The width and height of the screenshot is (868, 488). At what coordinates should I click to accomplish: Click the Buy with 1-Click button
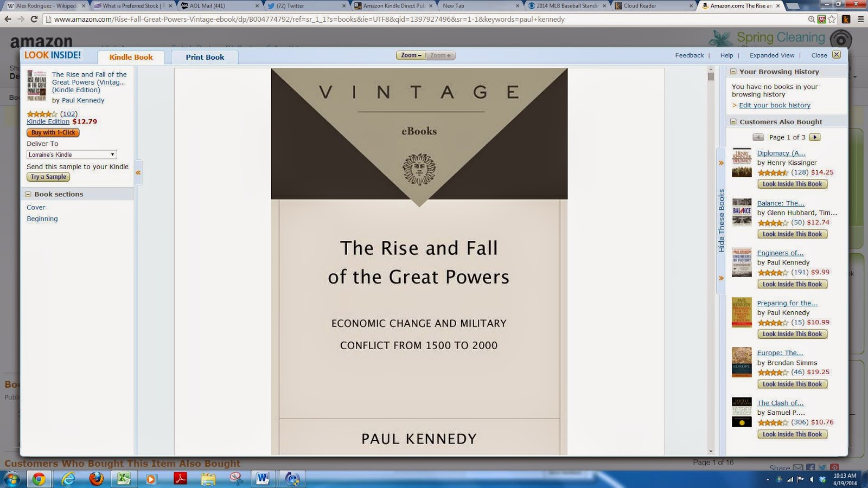pyautogui.click(x=53, y=132)
